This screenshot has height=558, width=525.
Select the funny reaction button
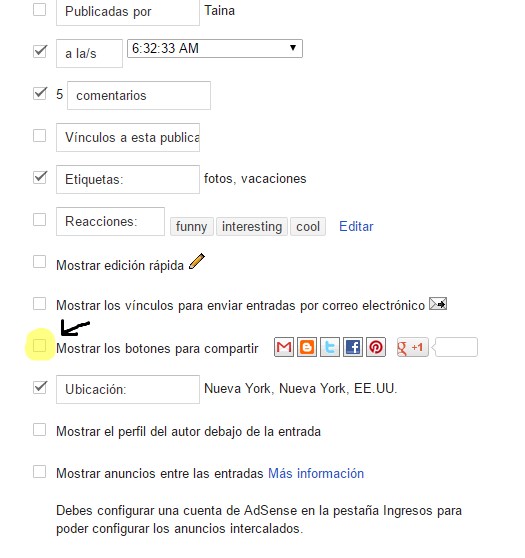(x=192, y=226)
